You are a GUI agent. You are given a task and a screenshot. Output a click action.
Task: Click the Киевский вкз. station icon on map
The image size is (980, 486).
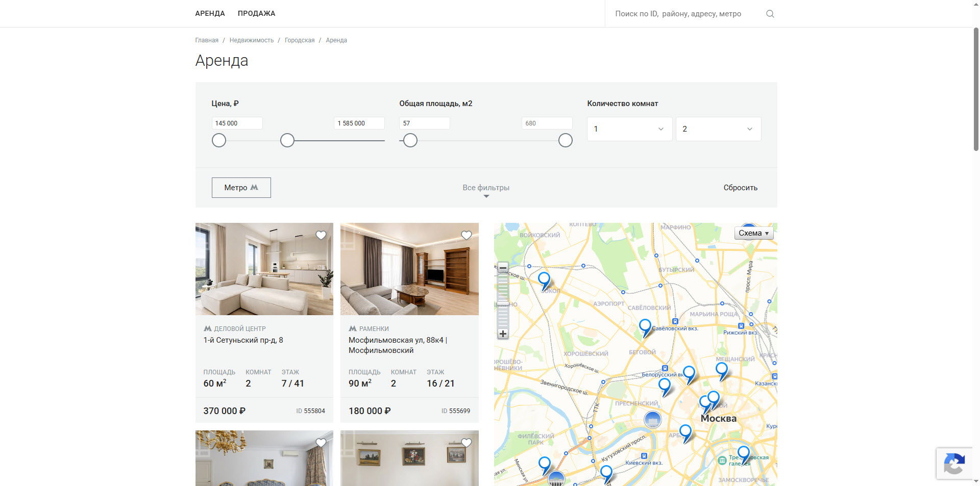tap(644, 456)
